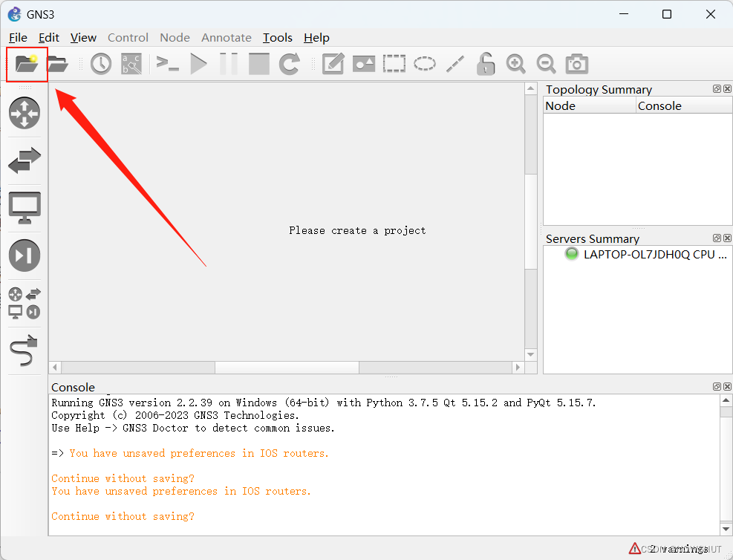Click the console output text area
Image resolution: width=733 pixels, height=560 pixels.
click(x=384, y=465)
